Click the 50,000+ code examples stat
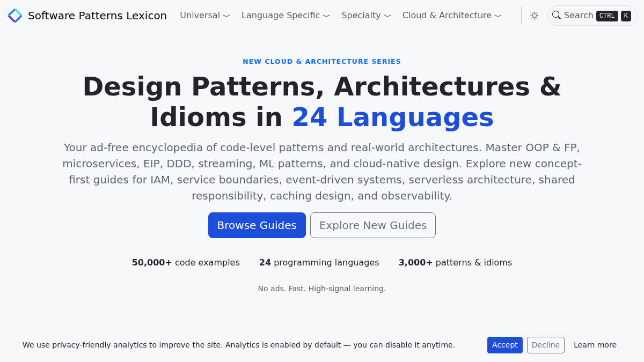Image resolution: width=644 pixels, height=362 pixels. pyautogui.click(x=186, y=263)
